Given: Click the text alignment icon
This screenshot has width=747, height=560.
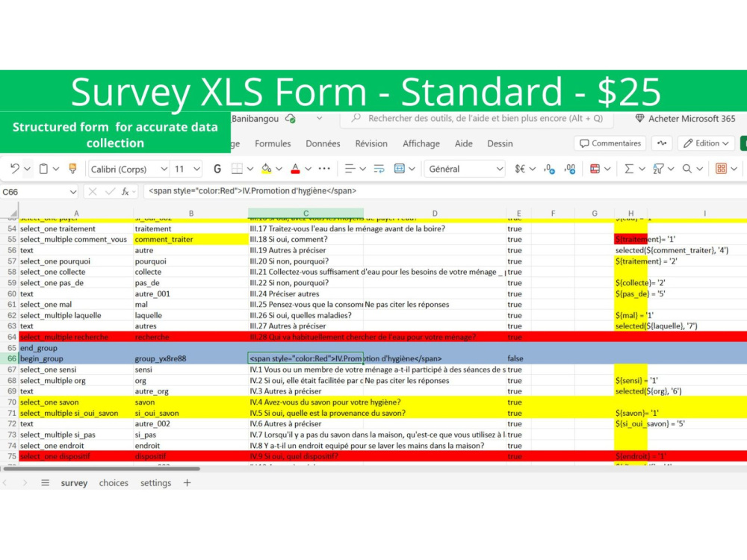Looking at the screenshot, I should click(350, 169).
